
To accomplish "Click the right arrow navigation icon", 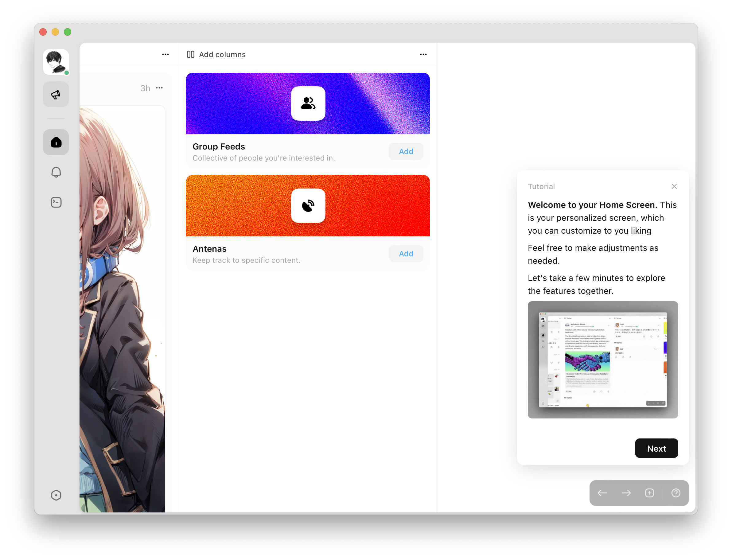I will pos(626,493).
